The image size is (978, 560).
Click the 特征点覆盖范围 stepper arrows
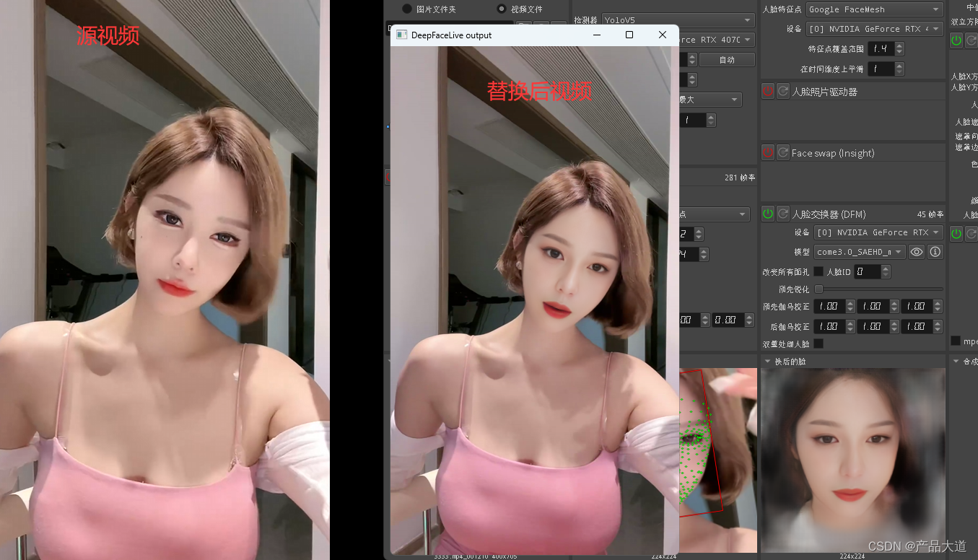899,48
